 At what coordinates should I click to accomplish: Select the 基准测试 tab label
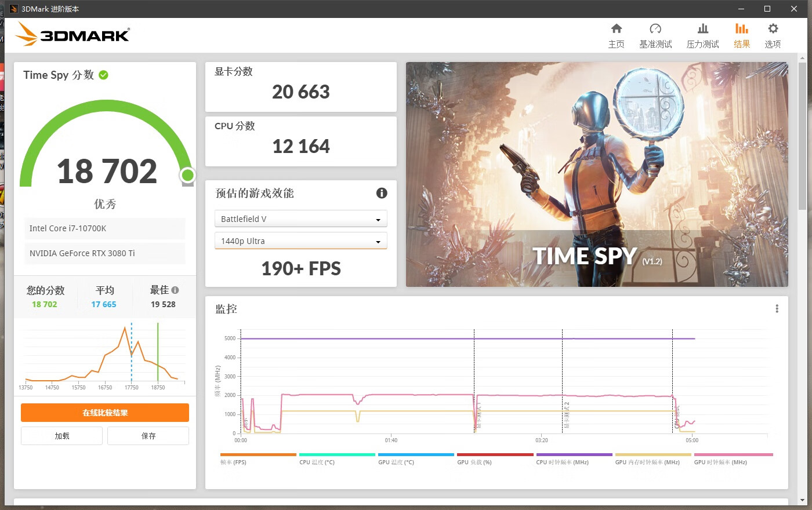[655, 44]
